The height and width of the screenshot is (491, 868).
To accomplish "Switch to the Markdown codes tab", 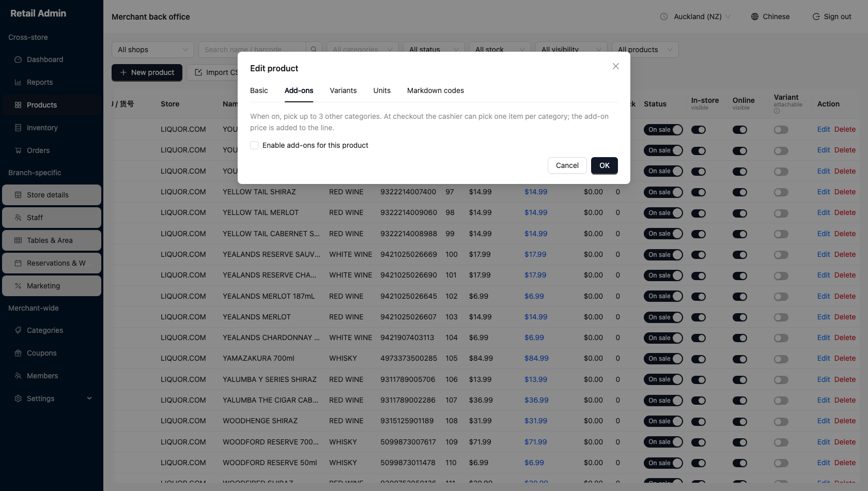I will point(436,90).
